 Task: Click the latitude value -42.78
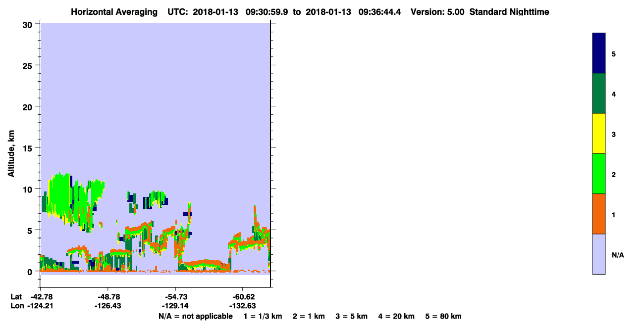click(x=41, y=297)
